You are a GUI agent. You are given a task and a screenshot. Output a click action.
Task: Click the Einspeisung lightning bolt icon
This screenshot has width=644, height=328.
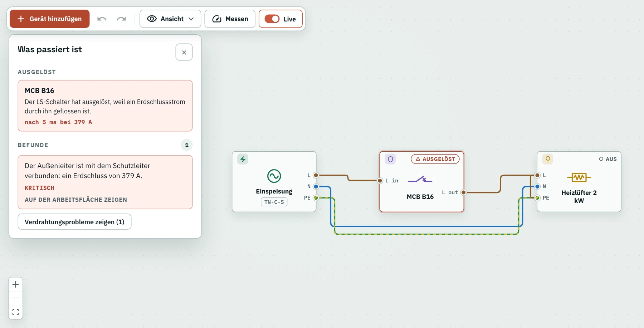coord(243,159)
